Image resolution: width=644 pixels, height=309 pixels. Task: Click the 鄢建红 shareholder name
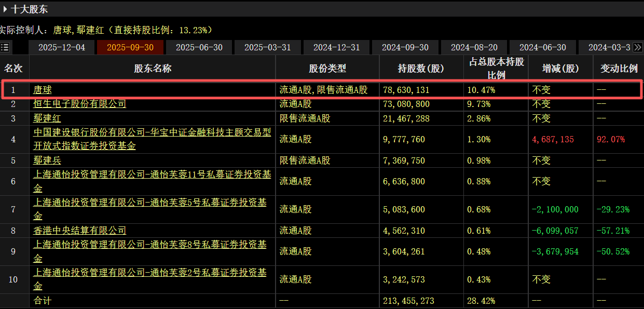pyautogui.click(x=47, y=118)
